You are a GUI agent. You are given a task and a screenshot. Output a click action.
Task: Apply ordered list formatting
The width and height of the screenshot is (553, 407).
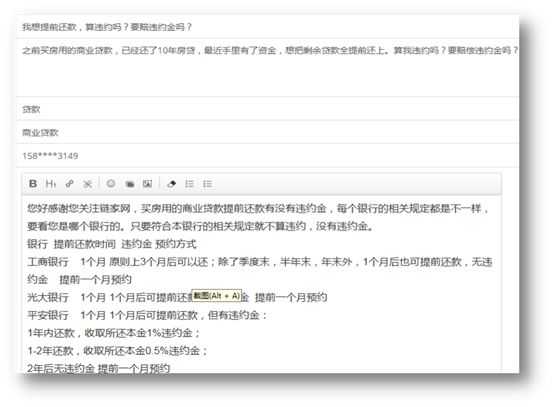point(190,184)
